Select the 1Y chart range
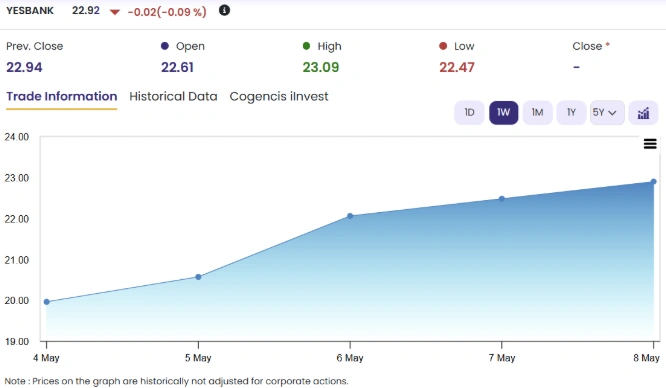 click(x=571, y=113)
